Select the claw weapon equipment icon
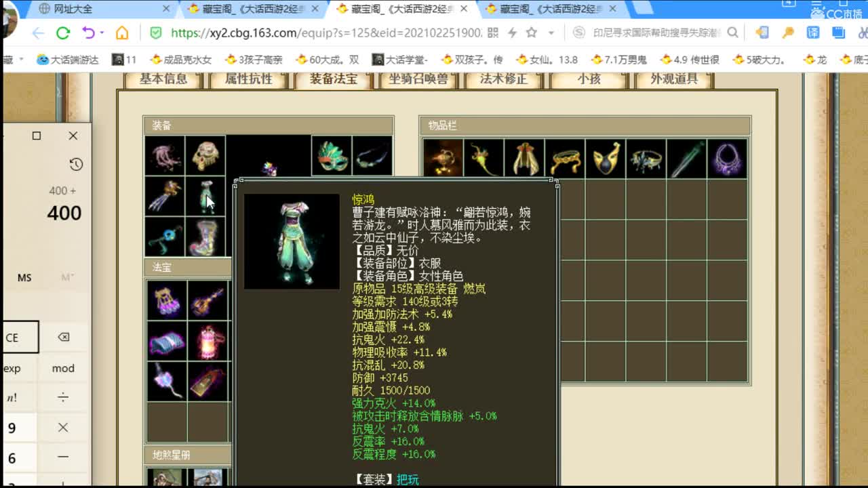 [165, 197]
